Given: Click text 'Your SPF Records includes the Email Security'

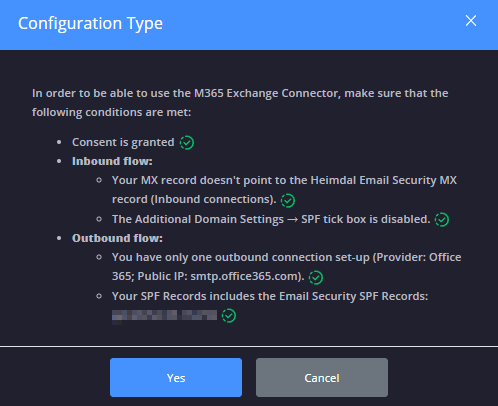Looking at the screenshot, I should (234, 296).
